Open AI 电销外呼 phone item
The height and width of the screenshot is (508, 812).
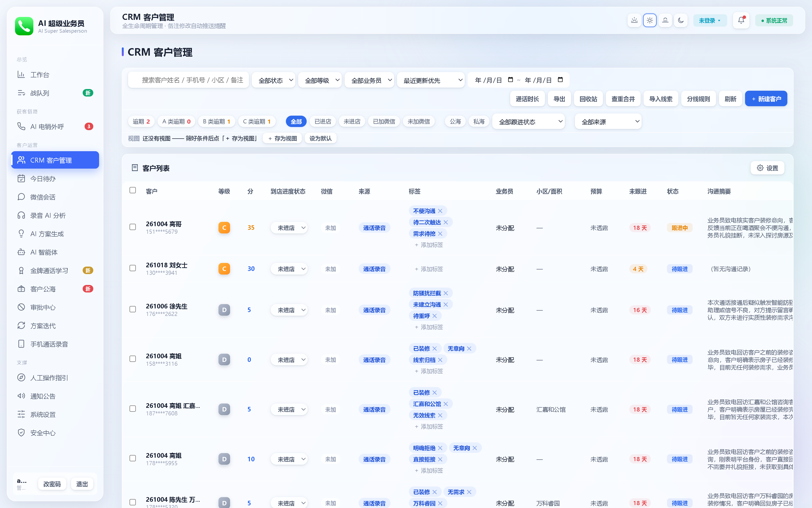pos(55,127)
